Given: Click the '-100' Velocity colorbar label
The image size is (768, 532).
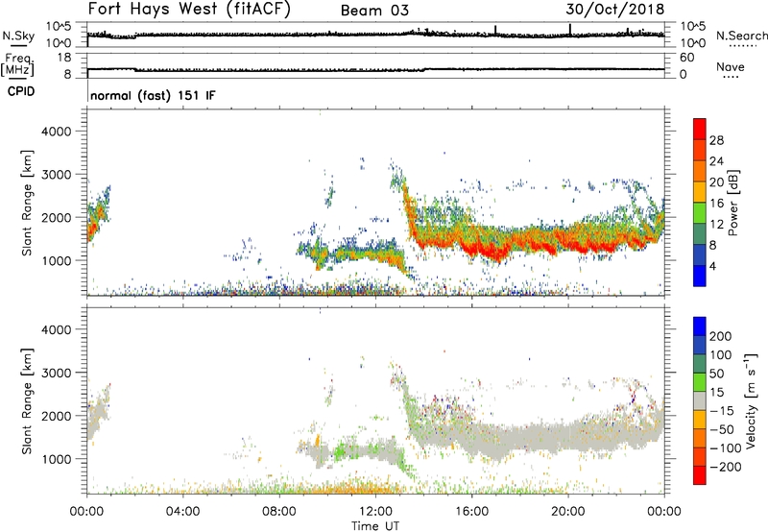Looking at the screenshot, I should pos(725,448).
